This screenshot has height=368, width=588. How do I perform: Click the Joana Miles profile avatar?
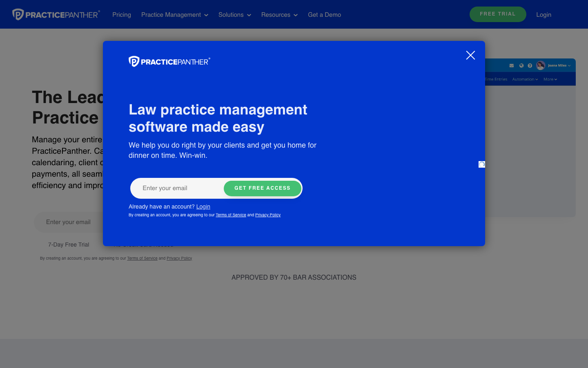pos(541,65)
